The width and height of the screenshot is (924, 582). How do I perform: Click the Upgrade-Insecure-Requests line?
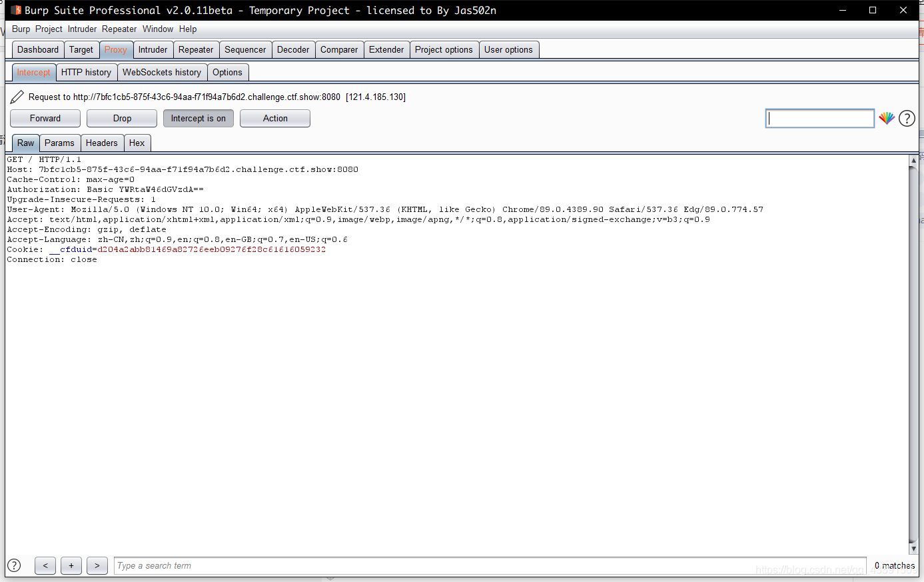coord(81,199)
